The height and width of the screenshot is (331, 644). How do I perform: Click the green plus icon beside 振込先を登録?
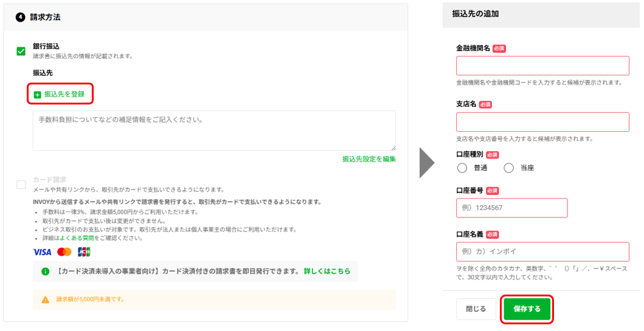pos(37,95)
